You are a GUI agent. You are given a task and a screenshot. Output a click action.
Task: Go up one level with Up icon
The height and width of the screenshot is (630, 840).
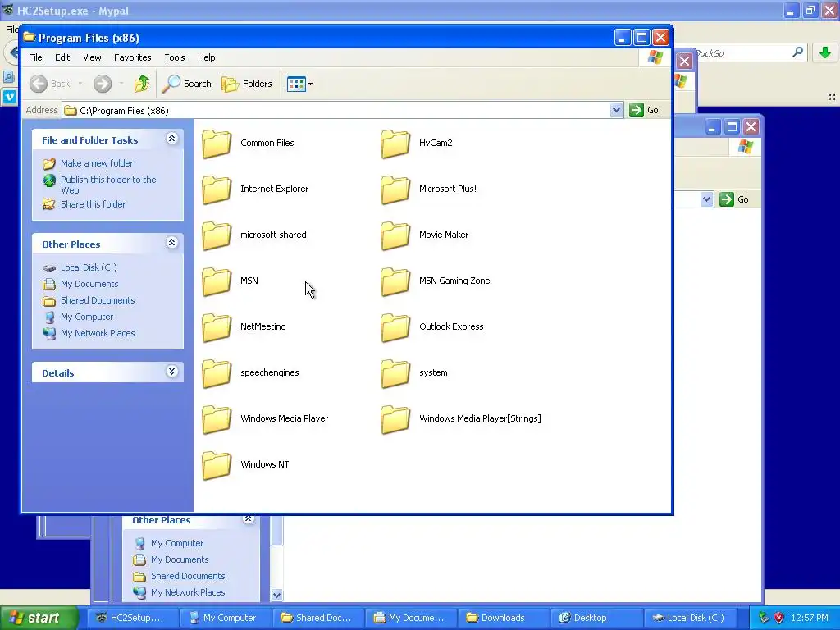[142, 84]
